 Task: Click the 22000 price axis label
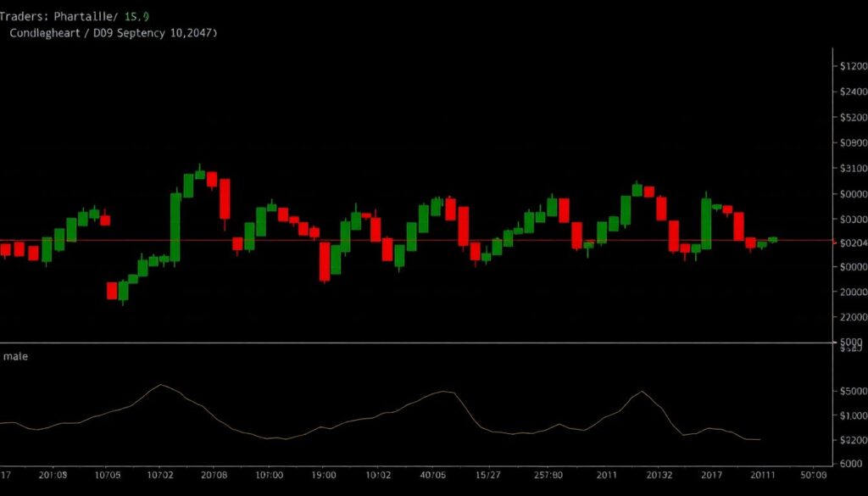(x=851, y=316)
